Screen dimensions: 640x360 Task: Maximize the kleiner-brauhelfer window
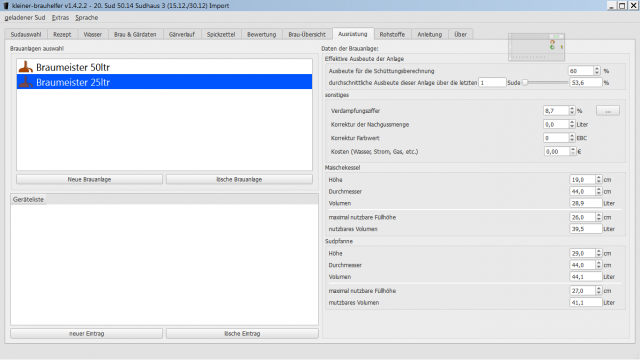[x=622, y=6]
